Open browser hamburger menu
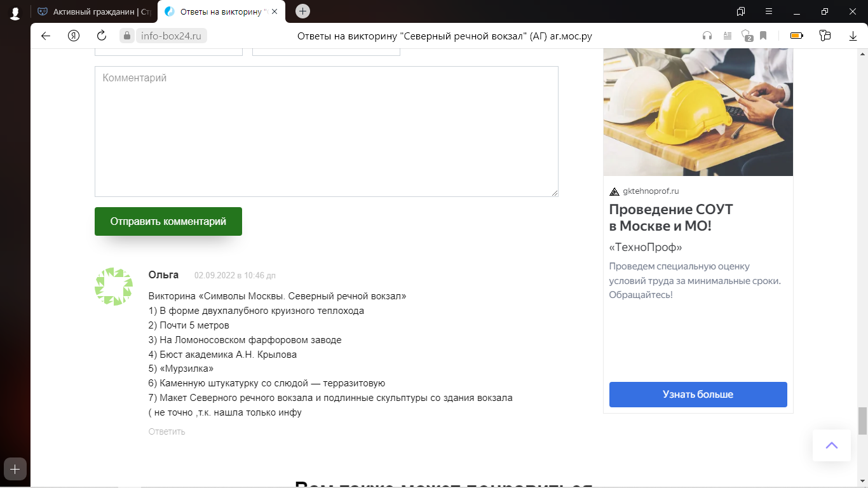 coord(769,11)
